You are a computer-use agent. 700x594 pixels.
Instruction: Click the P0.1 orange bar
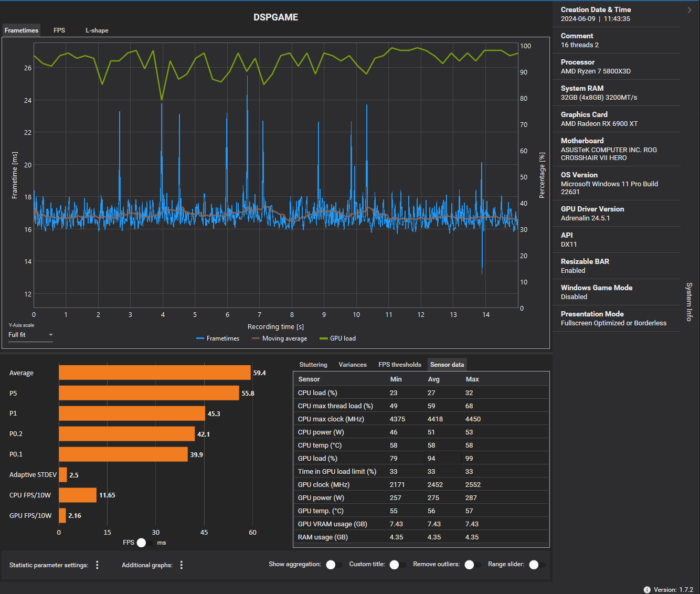tap(123, 454)
